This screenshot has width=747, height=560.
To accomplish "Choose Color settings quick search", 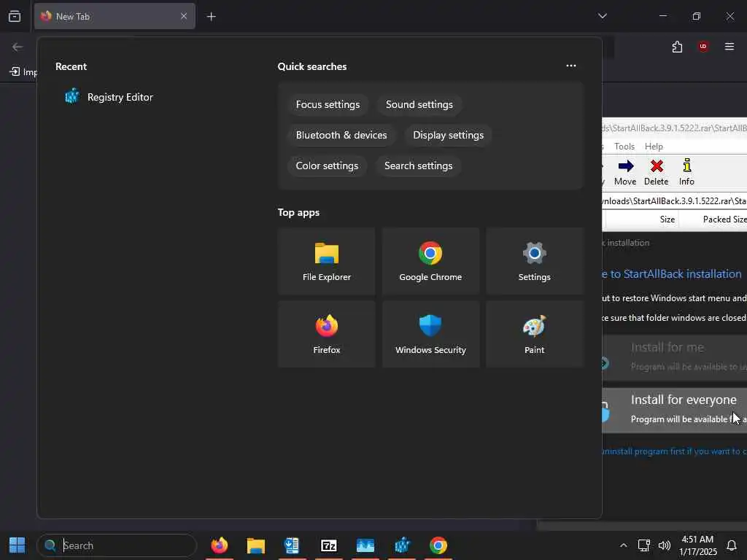I will coord(327,166).
